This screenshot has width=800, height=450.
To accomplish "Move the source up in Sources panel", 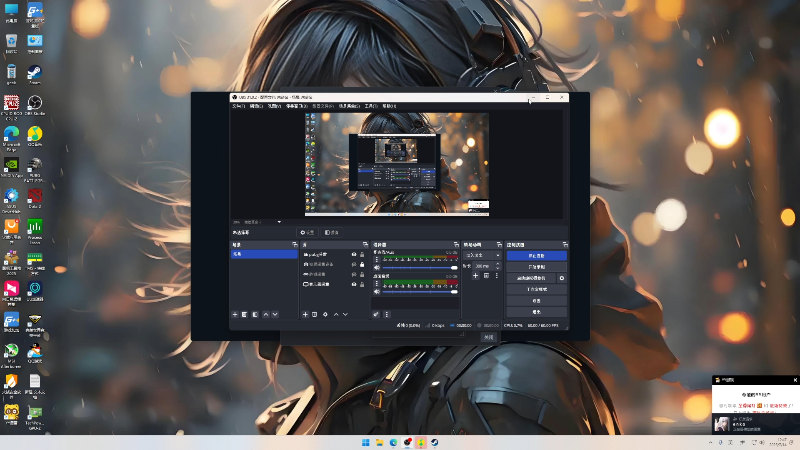I will 336,314.
